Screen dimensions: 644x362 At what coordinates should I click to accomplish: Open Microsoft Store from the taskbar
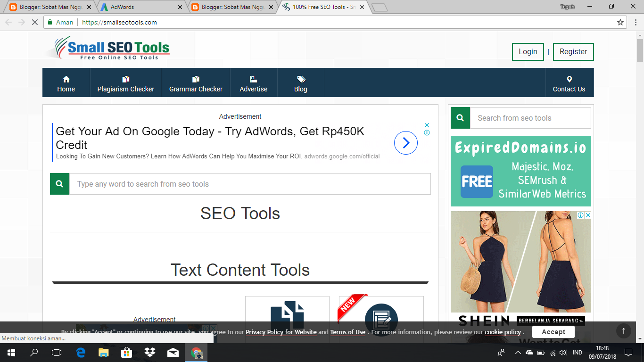[x=127, y=353]
